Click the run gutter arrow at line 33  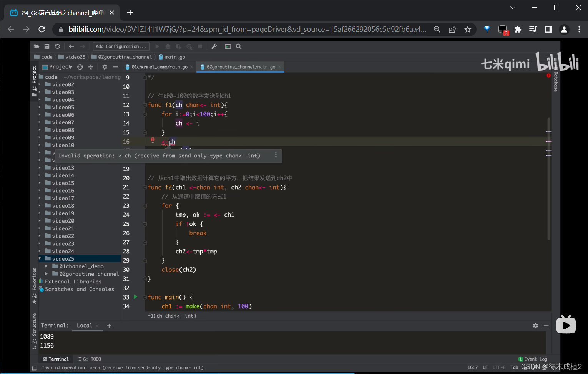(x=135, y=297)
